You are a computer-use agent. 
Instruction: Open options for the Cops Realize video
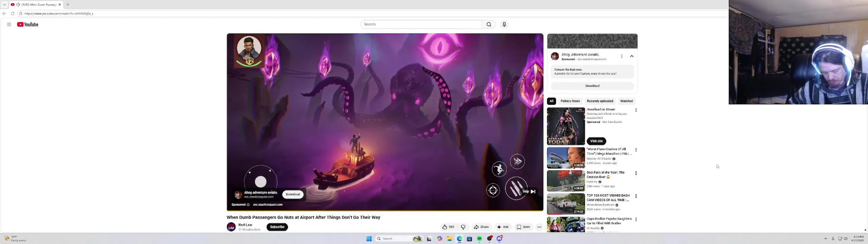pos(636,220)
